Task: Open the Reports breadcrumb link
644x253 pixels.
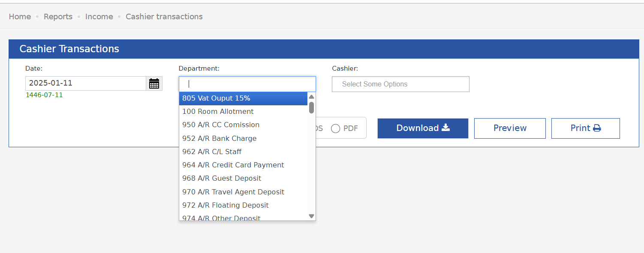Action: pyautogui.click(x=58, y=17)
